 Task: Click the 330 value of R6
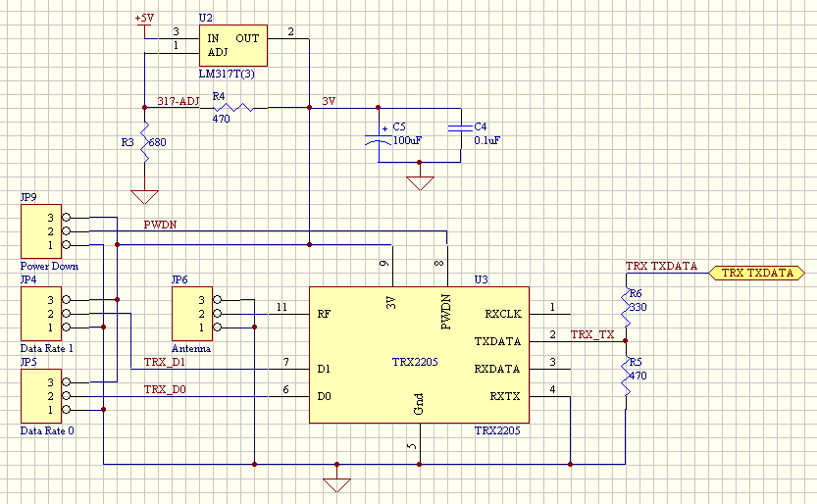638,307
